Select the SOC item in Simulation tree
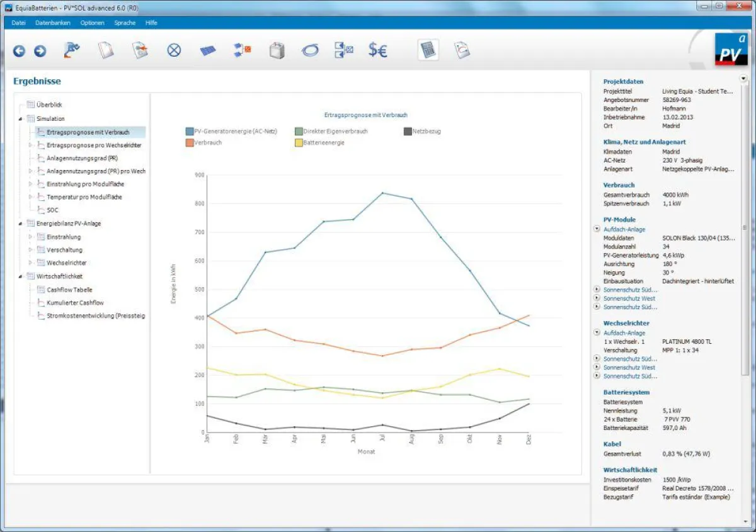 pyautogui.click(x=52, y=210)
